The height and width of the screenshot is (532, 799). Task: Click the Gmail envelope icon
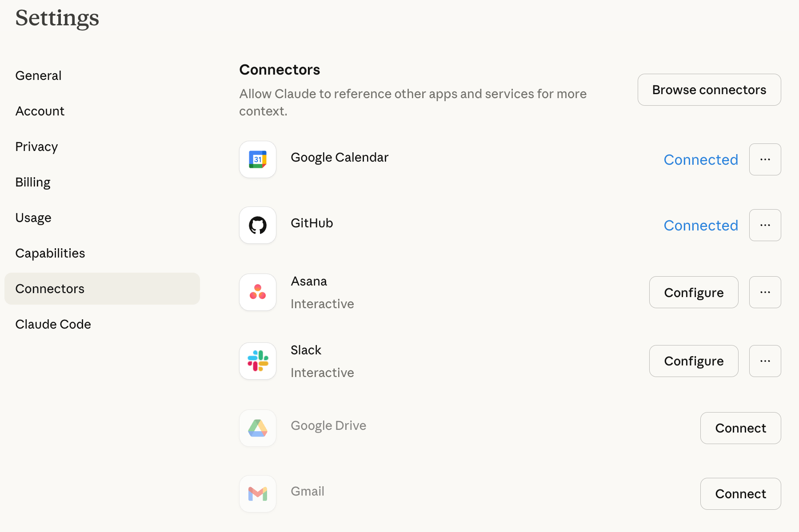pyautogui.click(x=258, y=494)
